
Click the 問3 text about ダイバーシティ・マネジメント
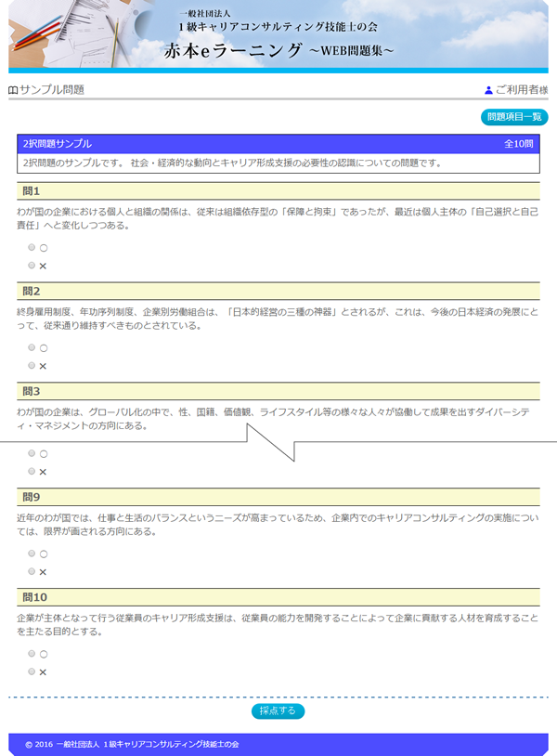(273, 419)
